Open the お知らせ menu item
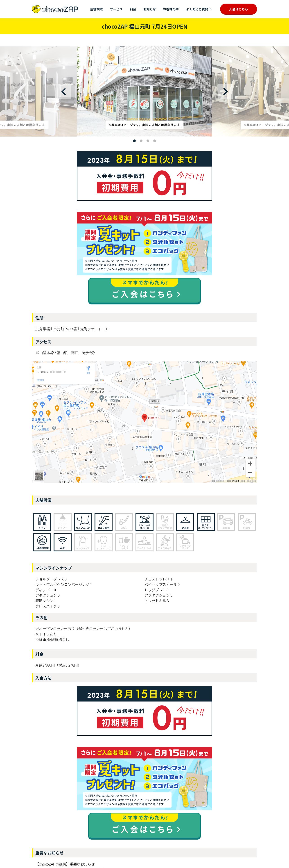This screenshot has width=289, height=868. click(x=149, y=9)
